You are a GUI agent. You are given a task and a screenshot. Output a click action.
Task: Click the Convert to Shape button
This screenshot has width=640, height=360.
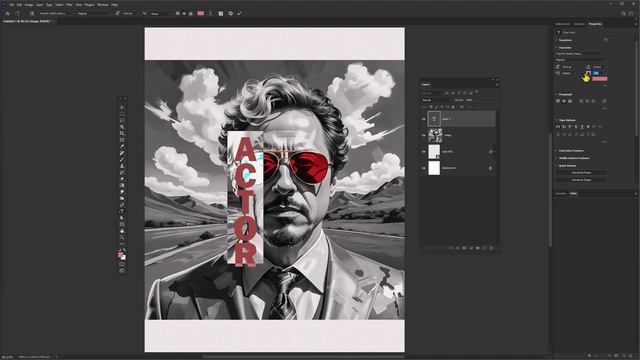click(x=581, y=180)
